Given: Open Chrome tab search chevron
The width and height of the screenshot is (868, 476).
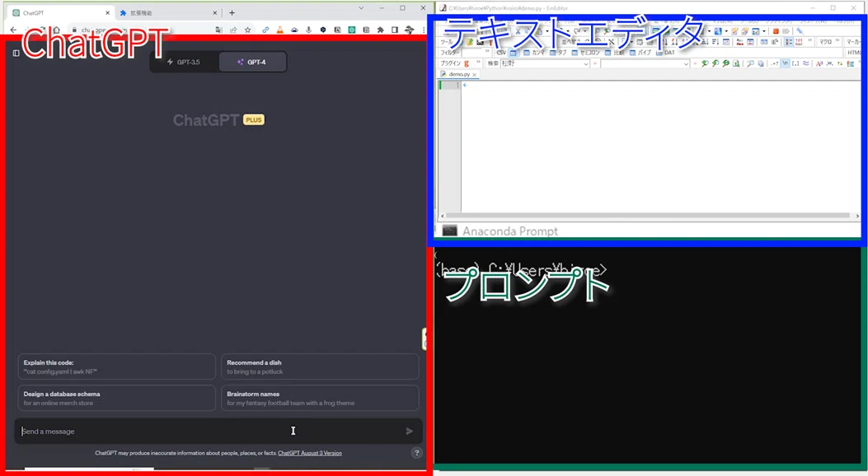Looking at the screenshot, I should [x=361, y=8].
